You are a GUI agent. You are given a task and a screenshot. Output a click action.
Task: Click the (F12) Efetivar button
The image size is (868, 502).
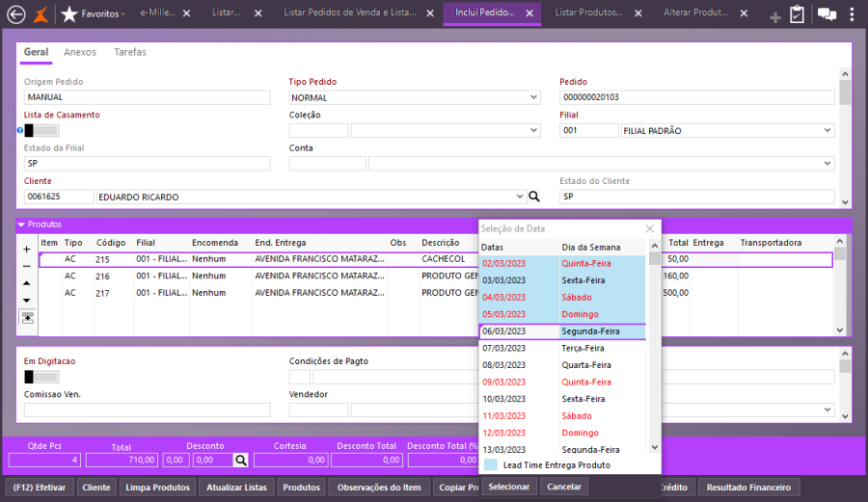tap(41, 488)
